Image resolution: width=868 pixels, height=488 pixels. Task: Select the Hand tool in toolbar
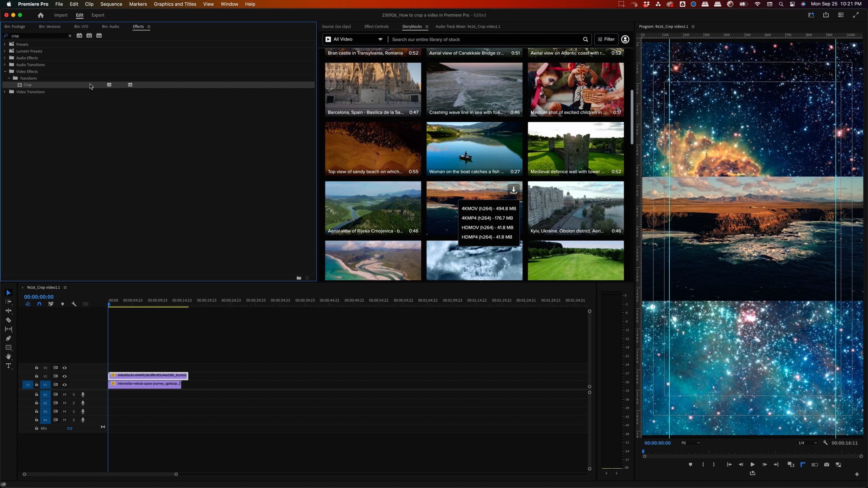8,356
